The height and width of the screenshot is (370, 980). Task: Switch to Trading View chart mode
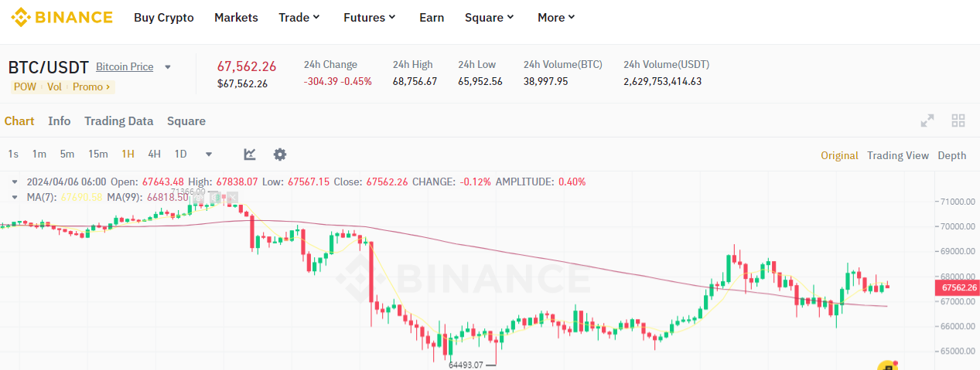(897, 155)
